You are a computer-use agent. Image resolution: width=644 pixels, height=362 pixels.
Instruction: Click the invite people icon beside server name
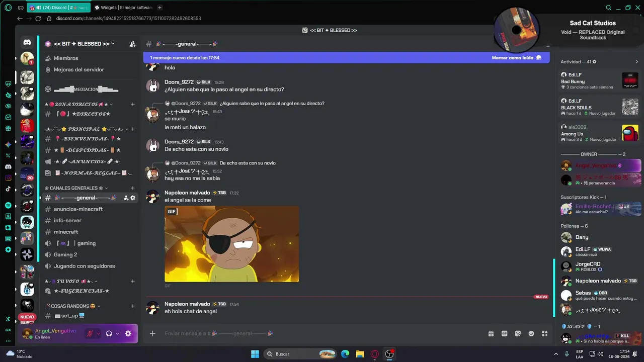pos(132,44)
